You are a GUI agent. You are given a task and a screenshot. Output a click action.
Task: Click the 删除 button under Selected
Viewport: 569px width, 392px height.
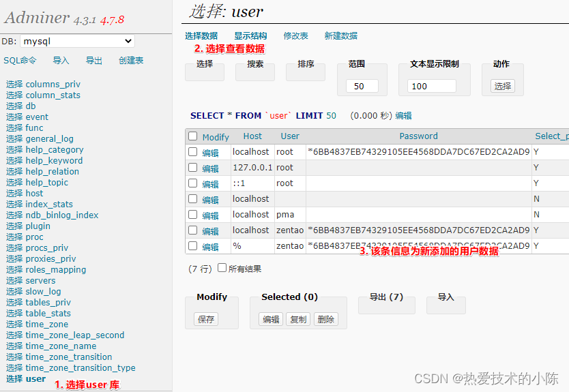pyautogui.click(x=326, y=320)
